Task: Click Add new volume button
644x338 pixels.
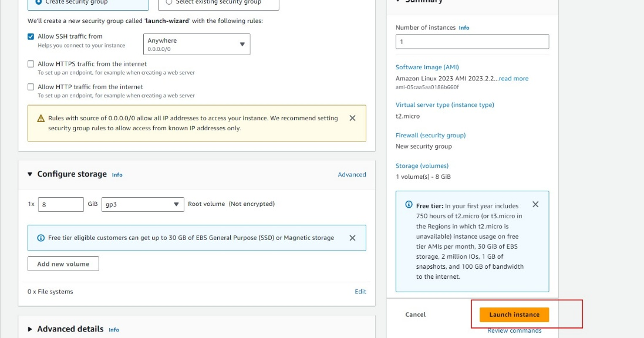Action: pos(63,264)
